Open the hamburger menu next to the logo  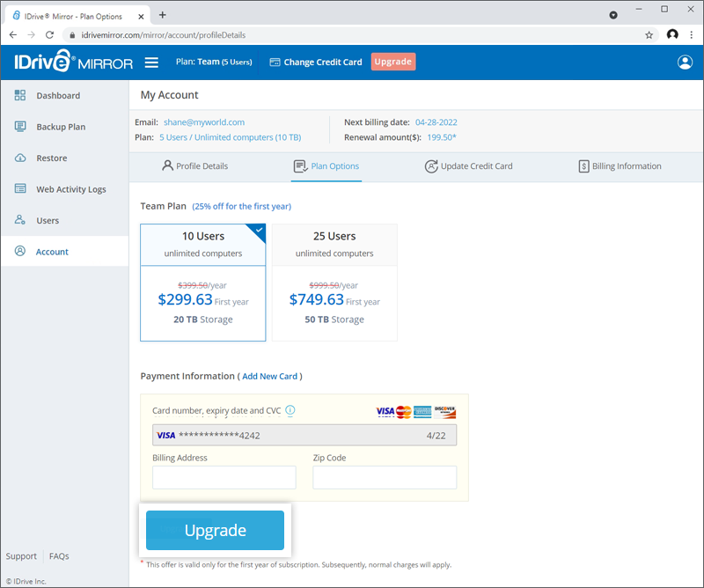(151, 62)
